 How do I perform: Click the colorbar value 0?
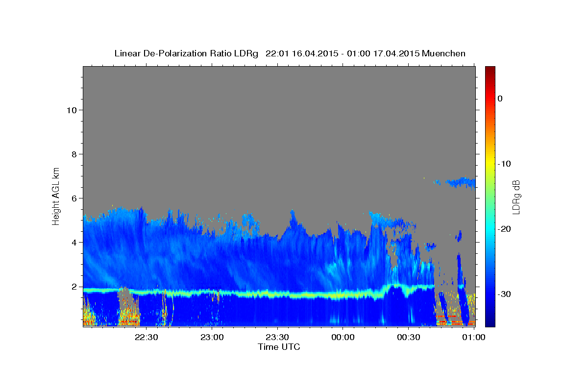(x=500, y=98)
